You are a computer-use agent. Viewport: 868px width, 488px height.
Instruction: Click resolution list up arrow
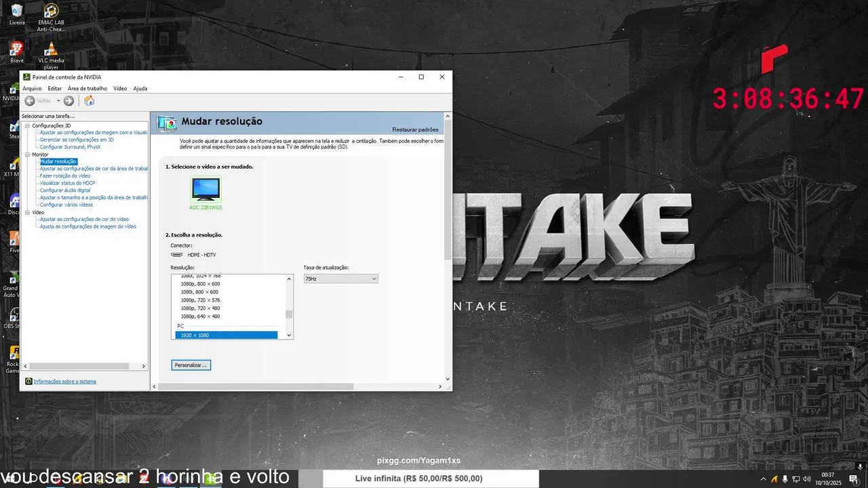289,278
